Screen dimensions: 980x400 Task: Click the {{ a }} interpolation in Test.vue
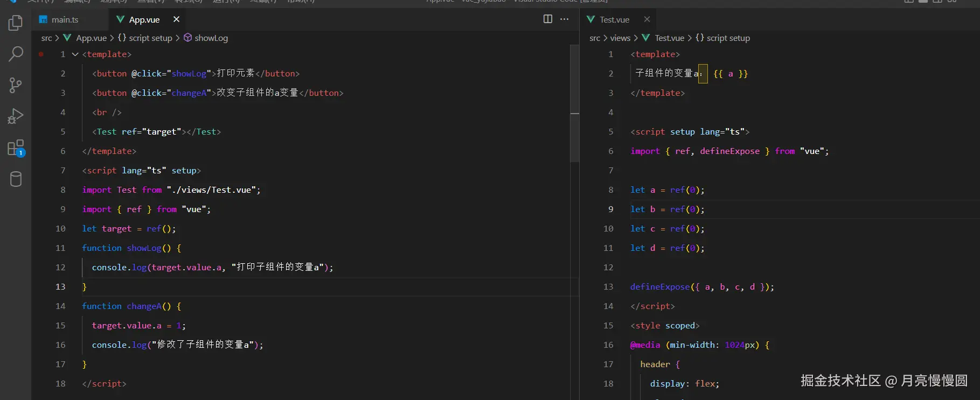tap(731, 74)
